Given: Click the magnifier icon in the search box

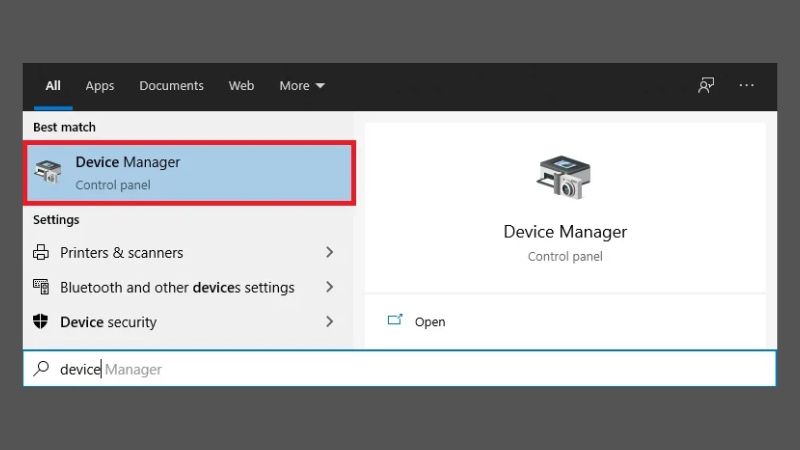Looking at the screenshot, I should pos(41,369).
